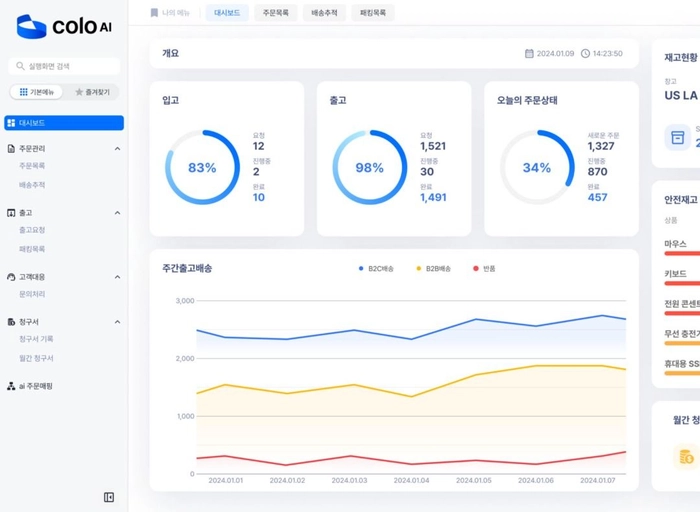Switch to 즐겨찾기 favorites toggle
This screenshot has height=512, width=700.
pos(93,92)
